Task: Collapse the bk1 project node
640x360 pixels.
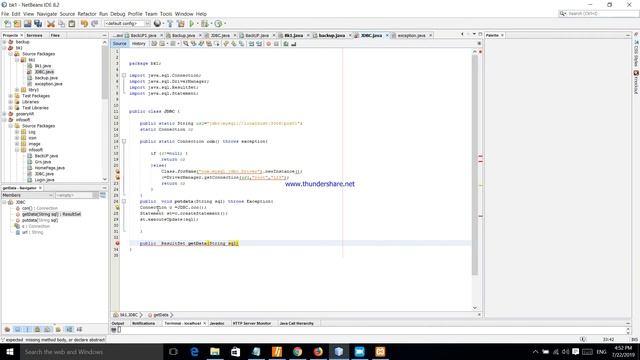Action: pyautogui.click(x=4, y=48)
